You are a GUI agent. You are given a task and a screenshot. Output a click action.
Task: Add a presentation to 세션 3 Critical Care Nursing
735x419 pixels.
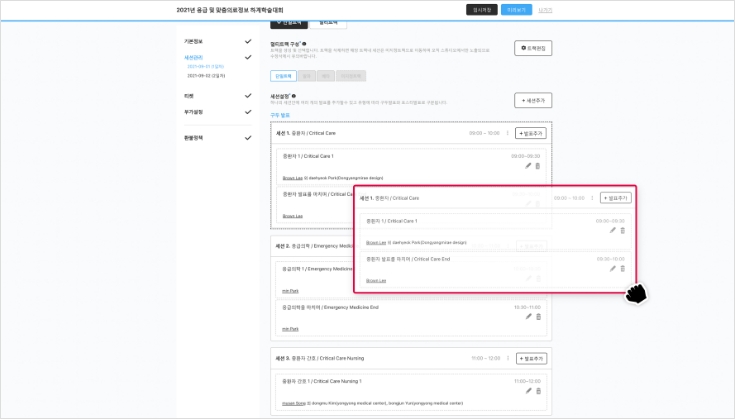tap(531, 358)
